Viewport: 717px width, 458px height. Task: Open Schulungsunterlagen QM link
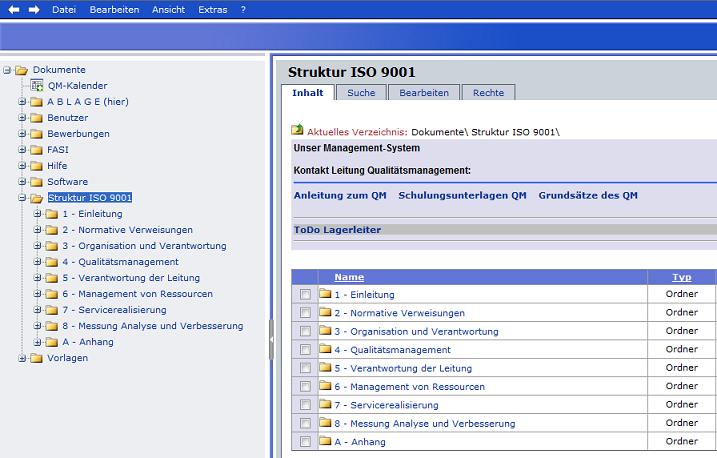[462, 195]
